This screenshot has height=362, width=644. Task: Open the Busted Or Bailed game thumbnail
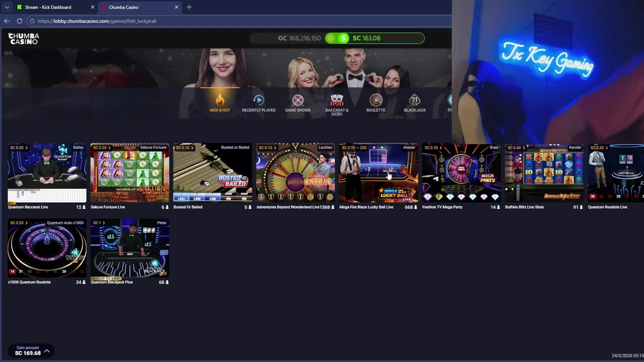click(212, 173)
